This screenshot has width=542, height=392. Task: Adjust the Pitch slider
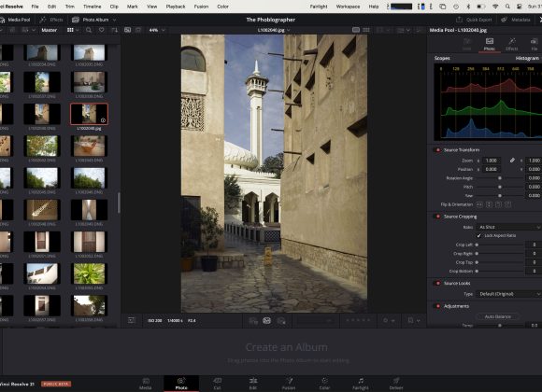click(x=500, y=187)
